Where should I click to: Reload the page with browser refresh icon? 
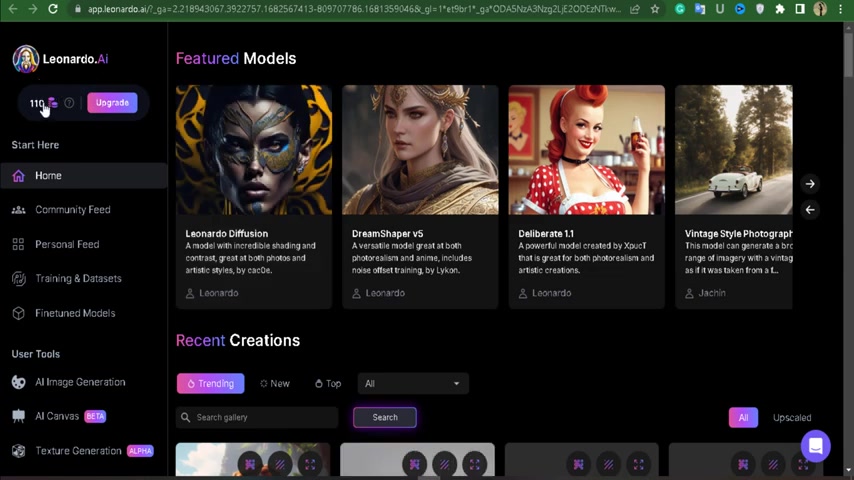[53, 9]
